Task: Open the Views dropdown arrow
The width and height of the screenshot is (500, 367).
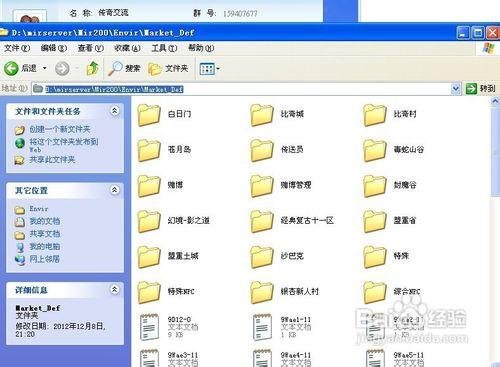Action: (x=218, y=69)
